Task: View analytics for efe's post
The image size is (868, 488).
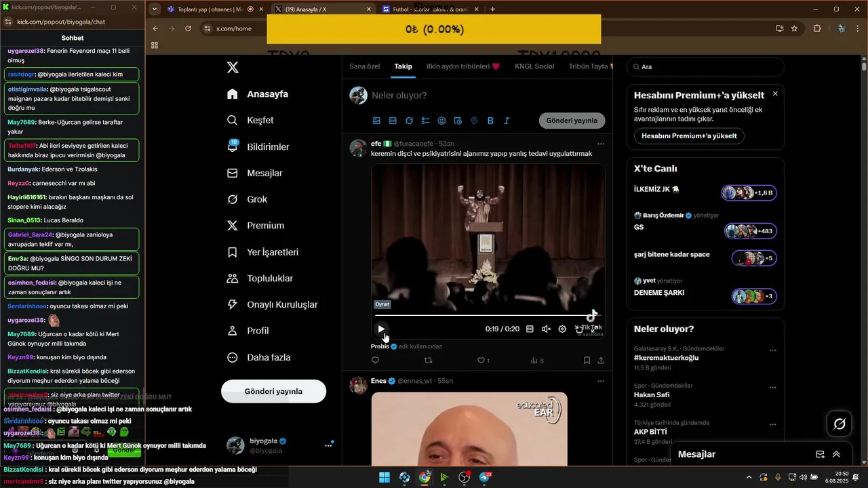Action: click(x=536, y=361)
